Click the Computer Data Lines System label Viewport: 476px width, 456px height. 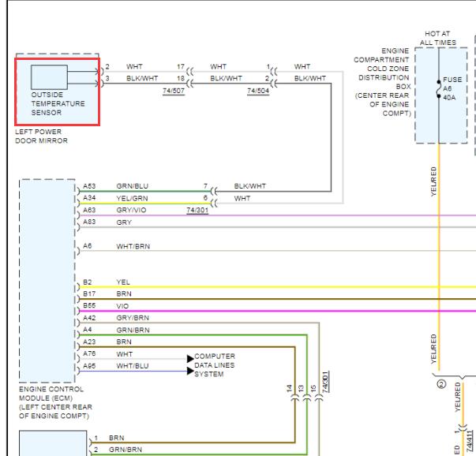tap(215, 365)
